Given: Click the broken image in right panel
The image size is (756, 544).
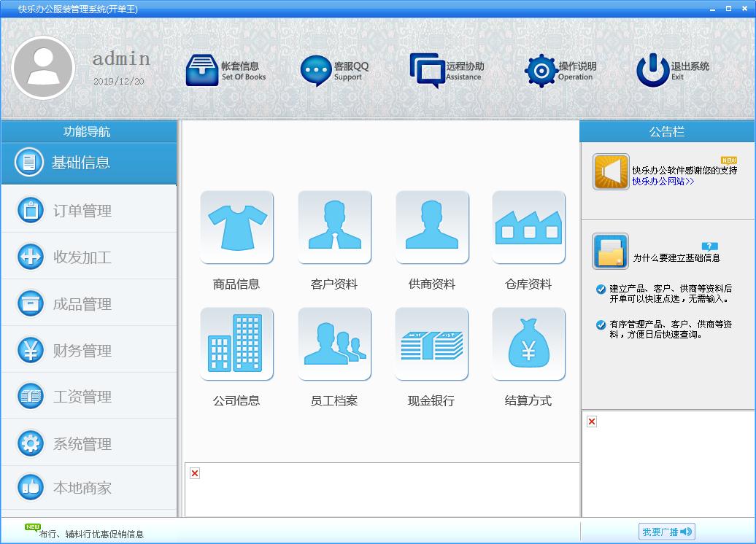Looking at the screenshot, I should [x=592, y=421].
